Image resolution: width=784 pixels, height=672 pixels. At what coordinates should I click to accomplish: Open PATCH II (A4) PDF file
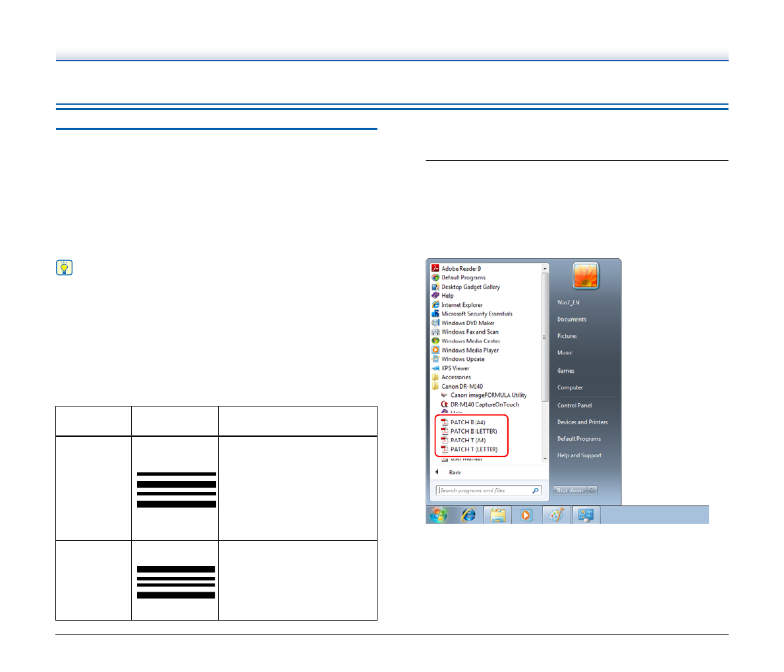coord(467,422)
